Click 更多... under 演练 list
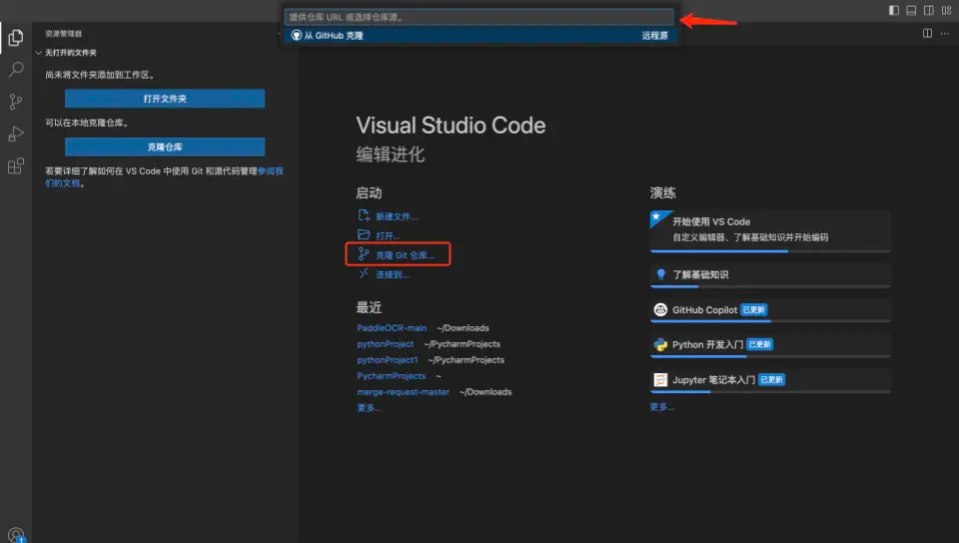 (x=662, y=407)
